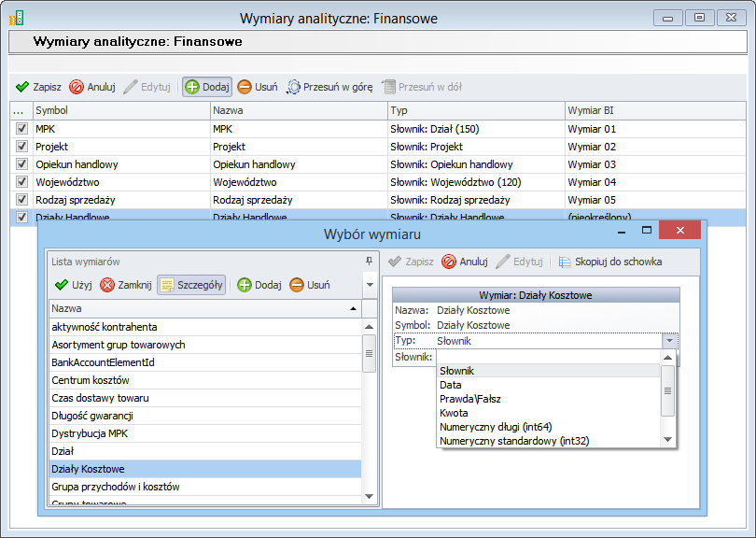
Task: Click Anuluj in the Wybór wymiaru details toolbar
Action: [x=465, y=262]
